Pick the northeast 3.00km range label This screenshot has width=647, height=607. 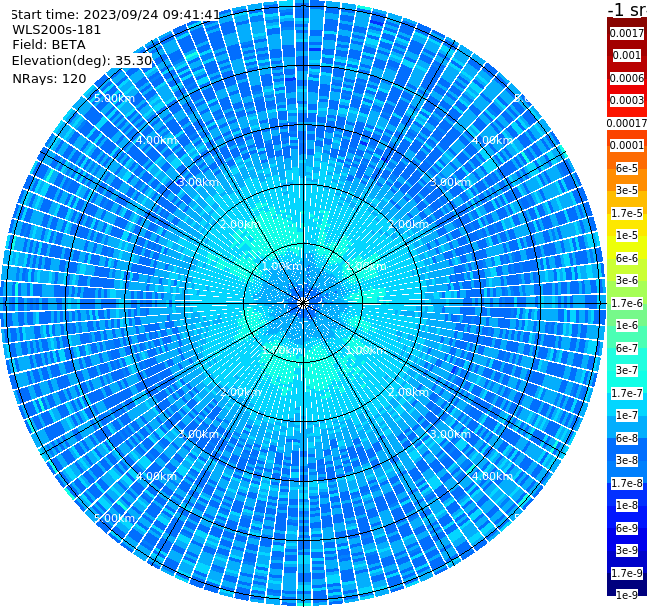pyautogui.click(x=450, y=182)
